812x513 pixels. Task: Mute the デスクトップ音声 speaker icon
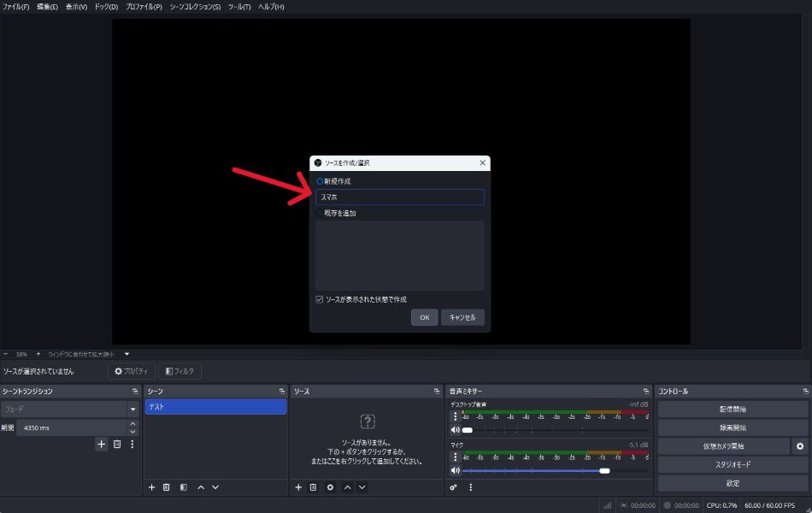(x=455, y=430)
